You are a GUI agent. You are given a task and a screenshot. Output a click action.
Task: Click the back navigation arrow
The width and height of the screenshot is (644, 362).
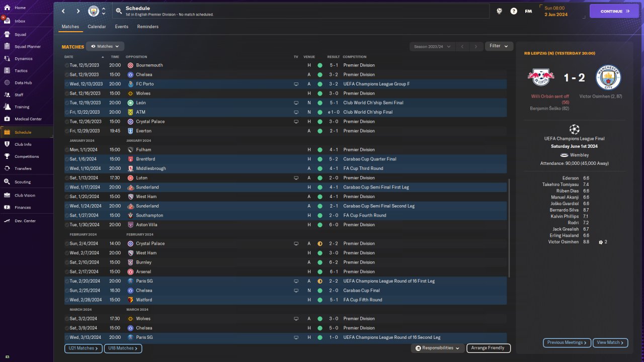tap(63, 11)
